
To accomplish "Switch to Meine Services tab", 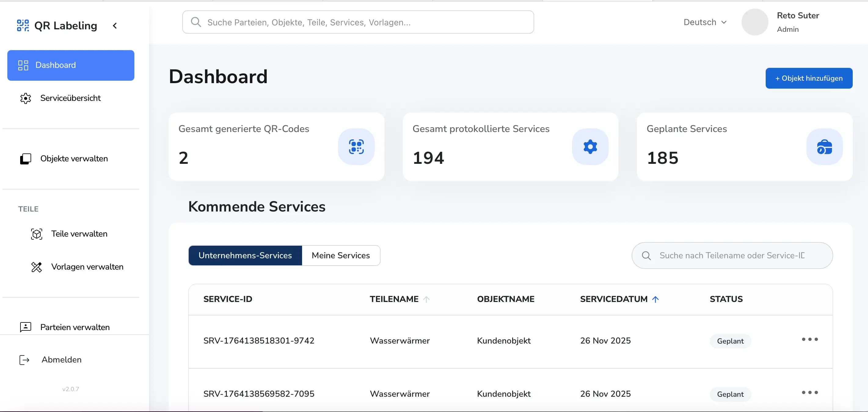I will coord(341,255).
